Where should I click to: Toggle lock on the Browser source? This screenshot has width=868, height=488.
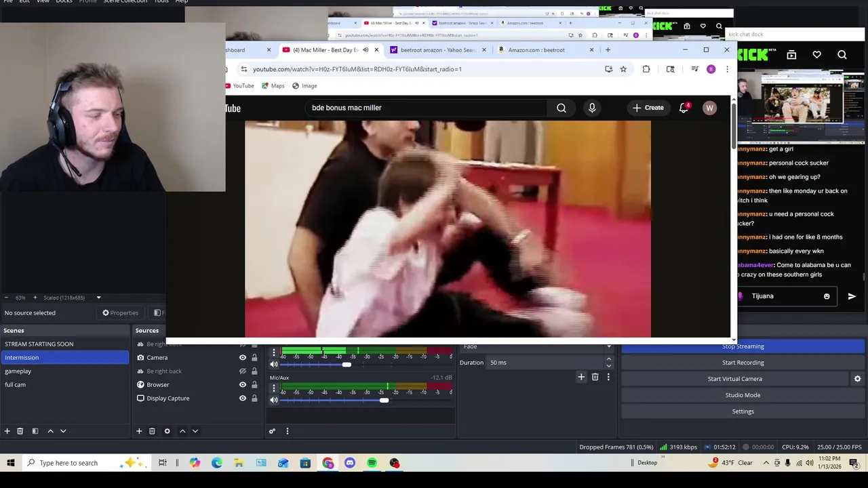click(x=254, y=385)
